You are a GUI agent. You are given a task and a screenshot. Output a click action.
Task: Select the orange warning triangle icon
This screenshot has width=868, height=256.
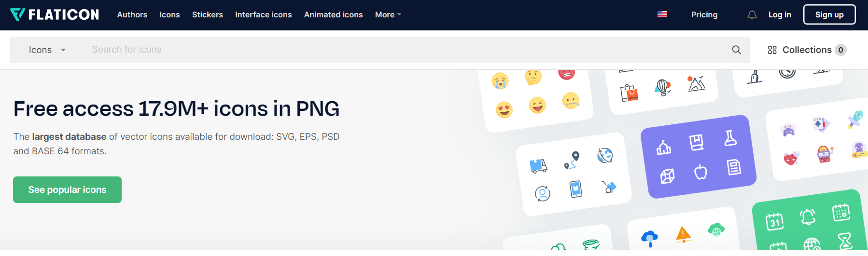pos(683,234)
